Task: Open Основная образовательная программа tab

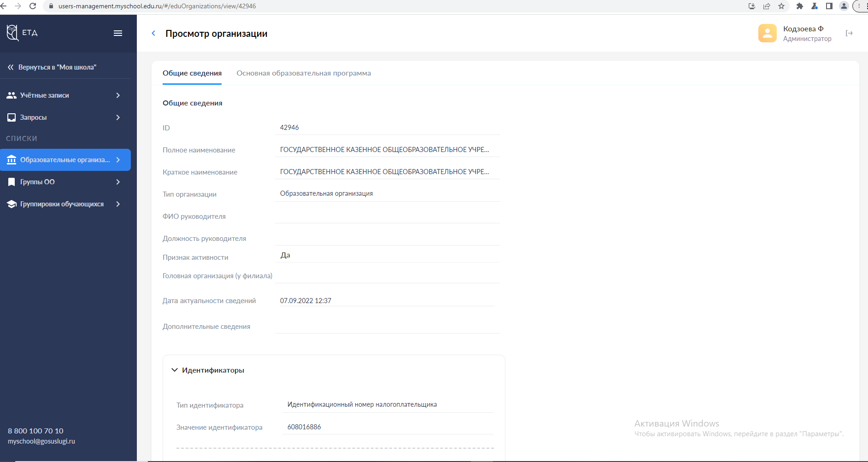Action: (304, 73)
